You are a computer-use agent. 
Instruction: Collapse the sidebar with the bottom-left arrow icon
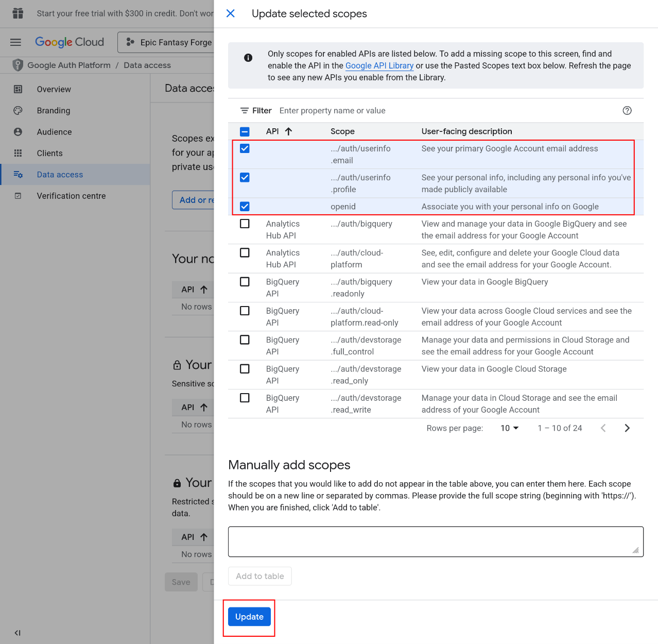pos(17,633)
